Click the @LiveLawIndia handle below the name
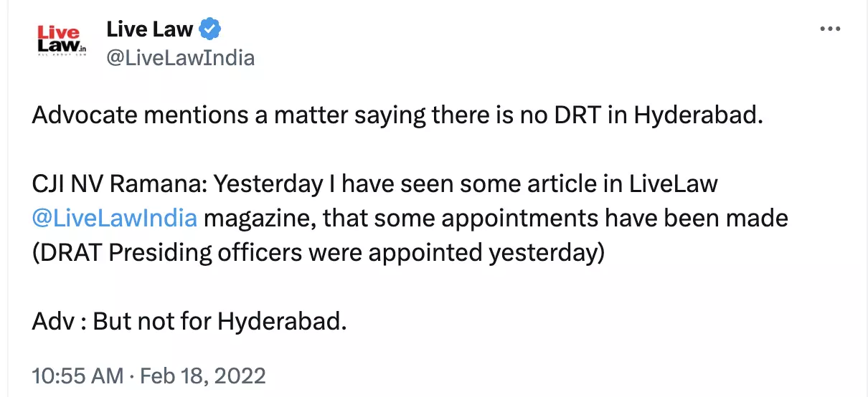The width and height of the screenshot is (868, 397). (180, 57)
